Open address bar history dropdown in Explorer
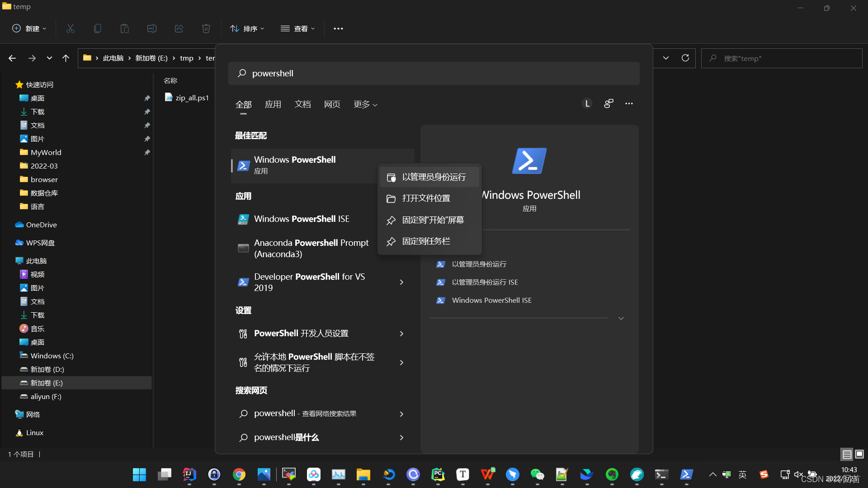This screenshot has width=868, height=488. point(666,58)
